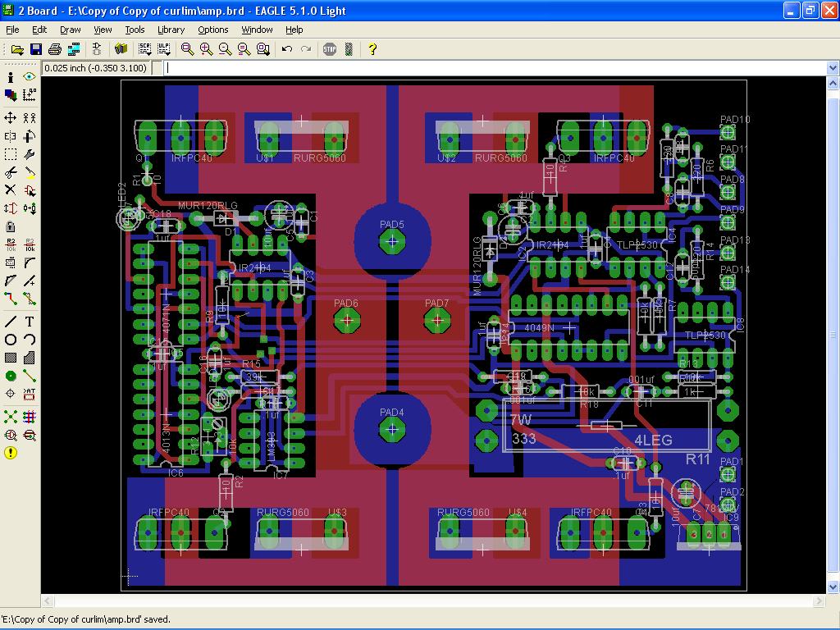
Task: Select the Info tool
Action: coord(10,77)
